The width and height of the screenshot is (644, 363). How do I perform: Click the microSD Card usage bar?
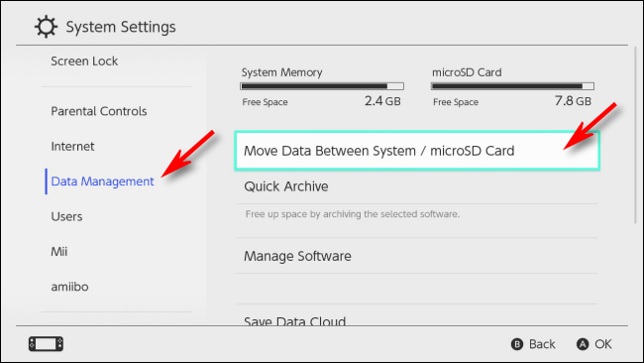coord(512,86)
